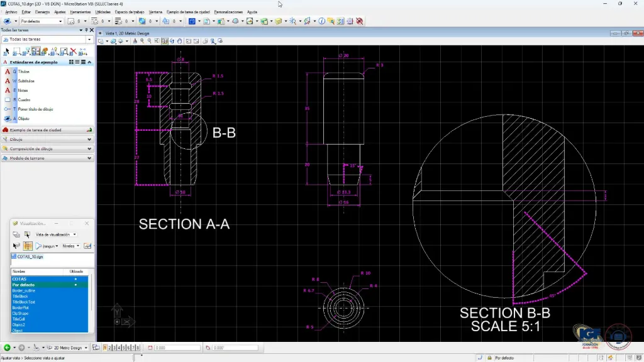
Task: Toggle COTAS level display
Action: tap(49, 279)
